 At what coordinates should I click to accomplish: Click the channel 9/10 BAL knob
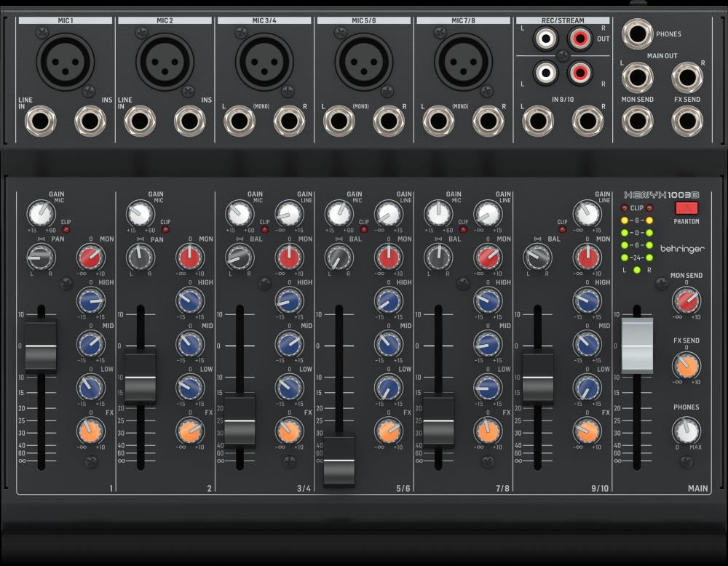pyautogui.click(x=538, y=255)
